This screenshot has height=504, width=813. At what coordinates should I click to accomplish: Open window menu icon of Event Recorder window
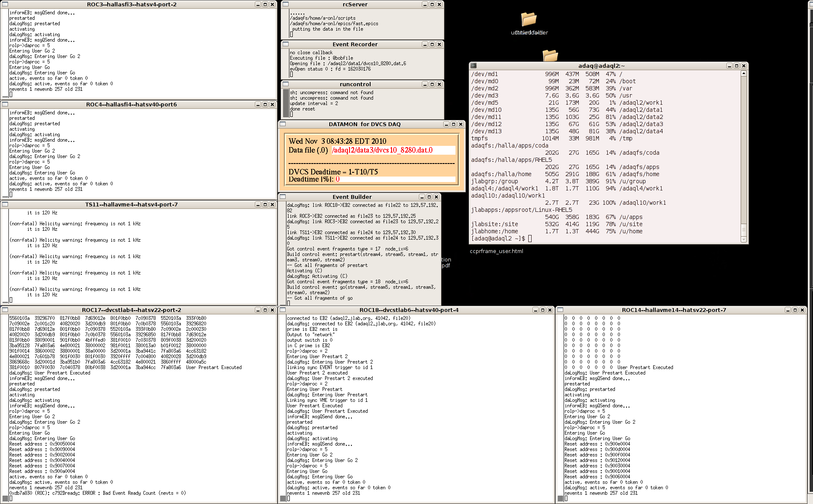point(286,44)
